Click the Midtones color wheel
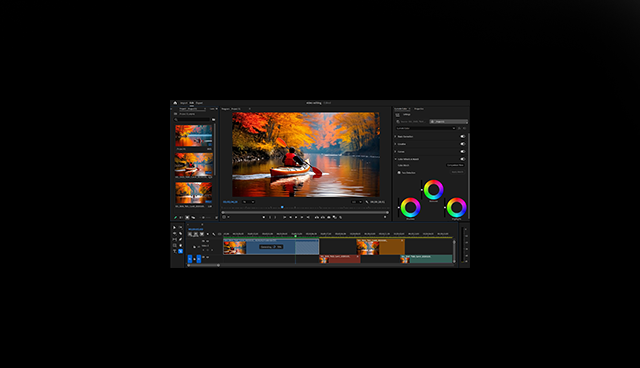This screenshot has height=368, width=640. coord(433,189)
